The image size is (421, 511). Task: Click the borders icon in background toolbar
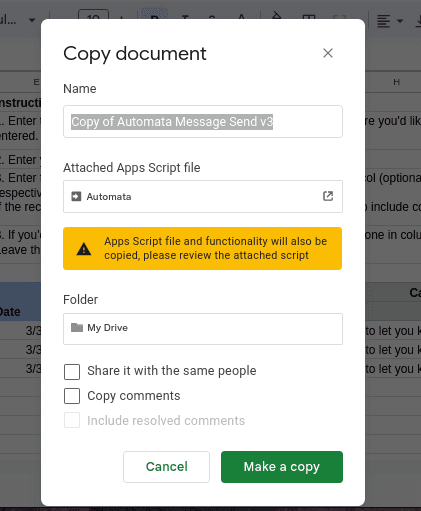(x=308, y=17)
